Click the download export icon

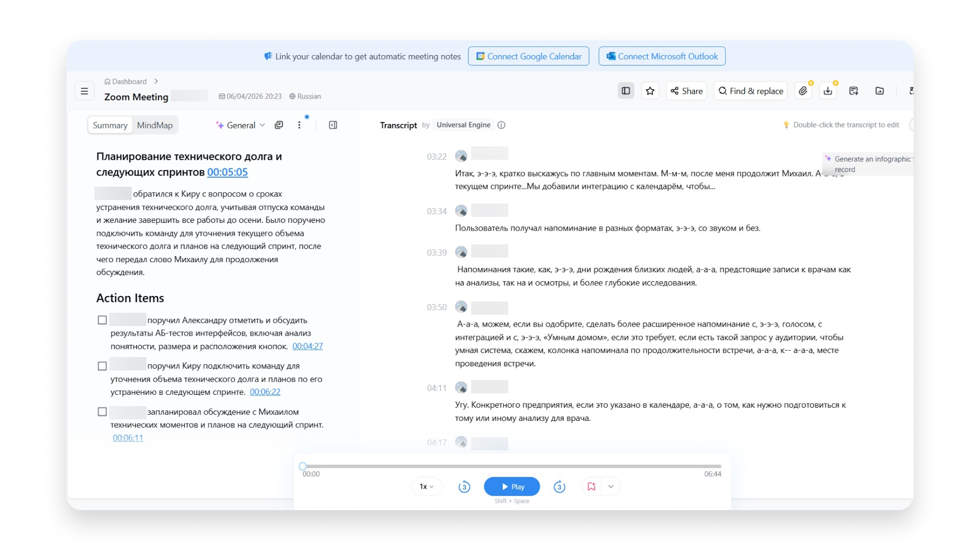click(x=828, y=91)
